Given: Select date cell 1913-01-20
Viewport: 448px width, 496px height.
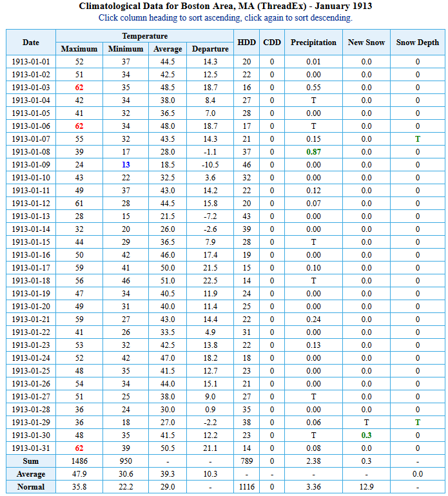Looking at the screenshot, I should click(x=31, y=307).
